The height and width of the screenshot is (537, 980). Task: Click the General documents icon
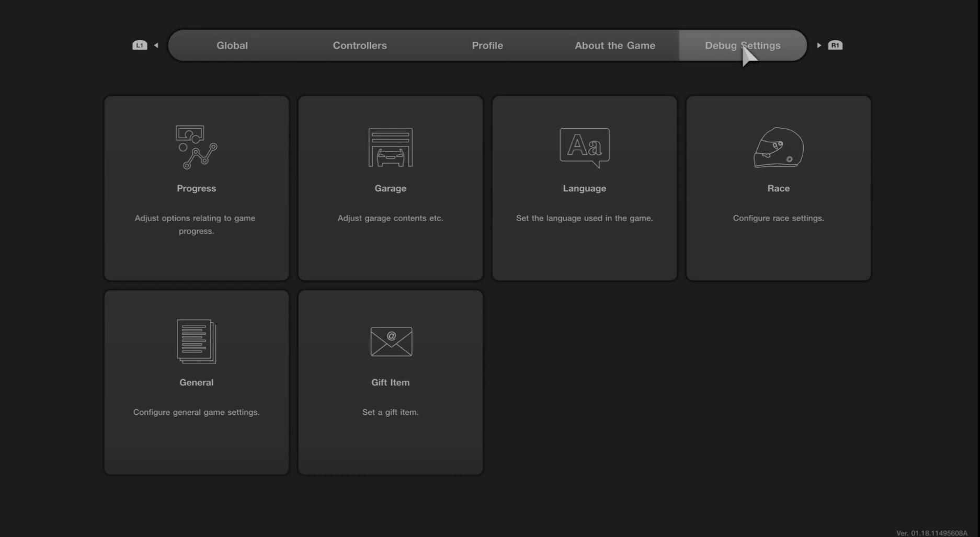pyautogui.click(x=196, y=341)
